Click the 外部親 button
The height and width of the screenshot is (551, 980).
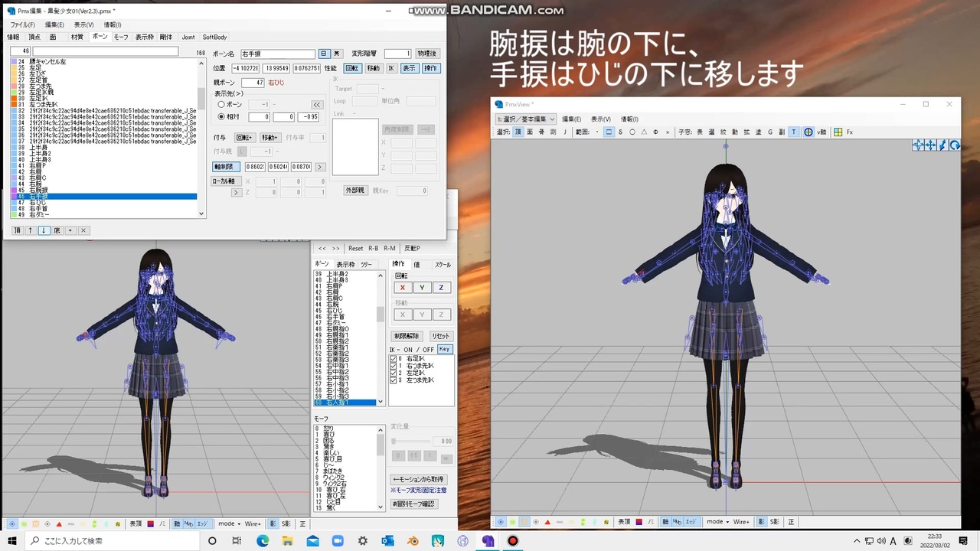354,191
